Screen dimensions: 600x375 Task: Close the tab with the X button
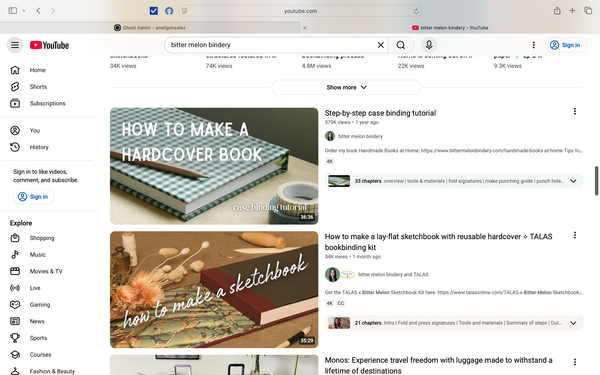pos(305,28)
